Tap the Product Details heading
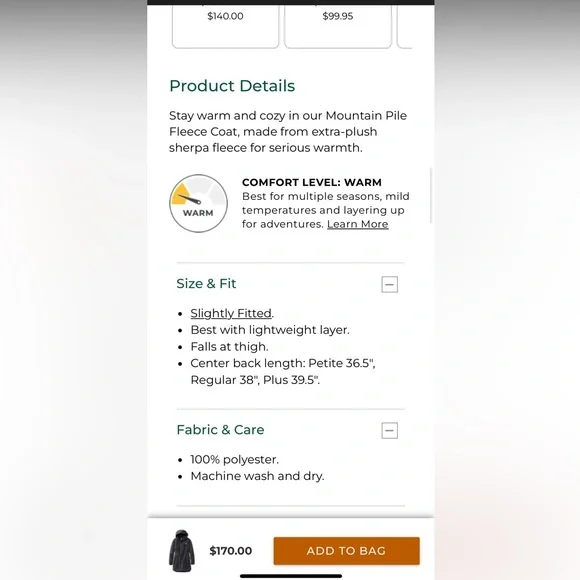Image resolution: width=580 pixels, height=580 pixels. click(x=232, y=86)
